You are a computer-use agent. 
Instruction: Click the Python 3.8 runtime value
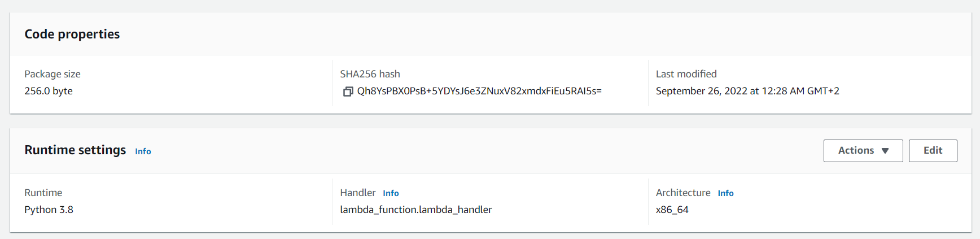[49, 210]
